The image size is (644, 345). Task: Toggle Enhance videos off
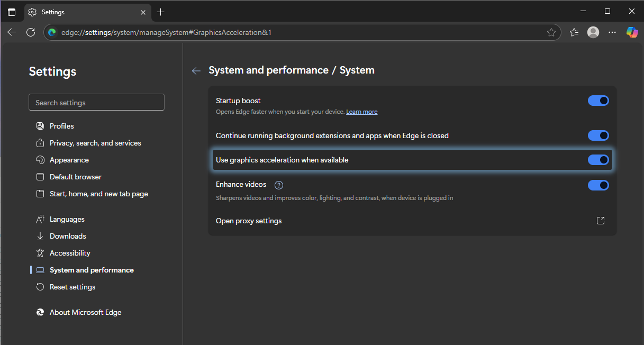click(x=598, y=185)
